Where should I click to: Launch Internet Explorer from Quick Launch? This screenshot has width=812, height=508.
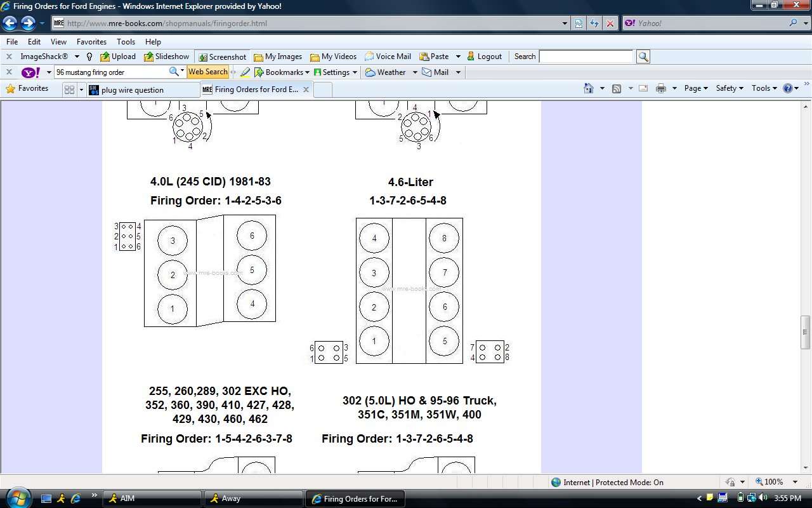coord(75,498)
